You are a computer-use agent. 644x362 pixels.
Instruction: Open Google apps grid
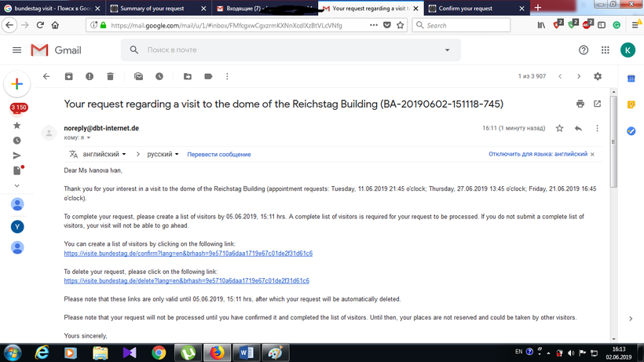point(605,50)
